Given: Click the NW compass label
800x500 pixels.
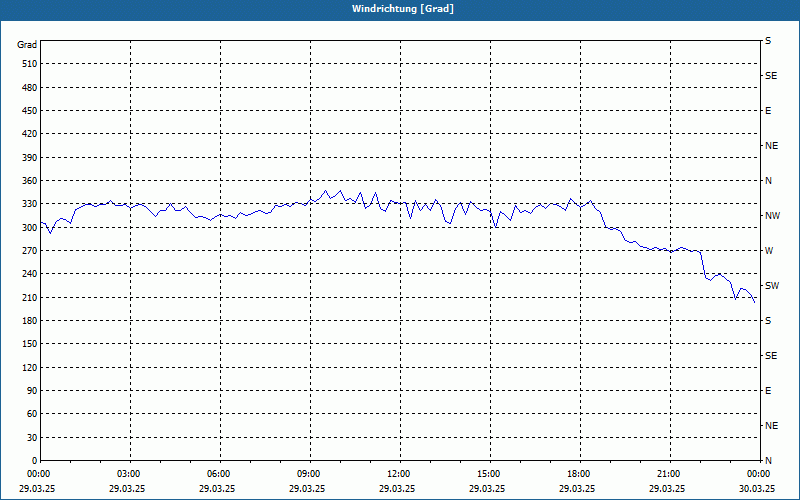Looking at the screenshot, I should (x=772, y=216).
